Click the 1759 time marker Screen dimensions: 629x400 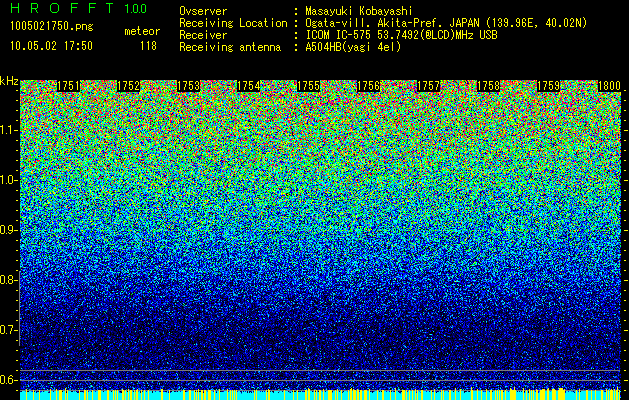549,86
